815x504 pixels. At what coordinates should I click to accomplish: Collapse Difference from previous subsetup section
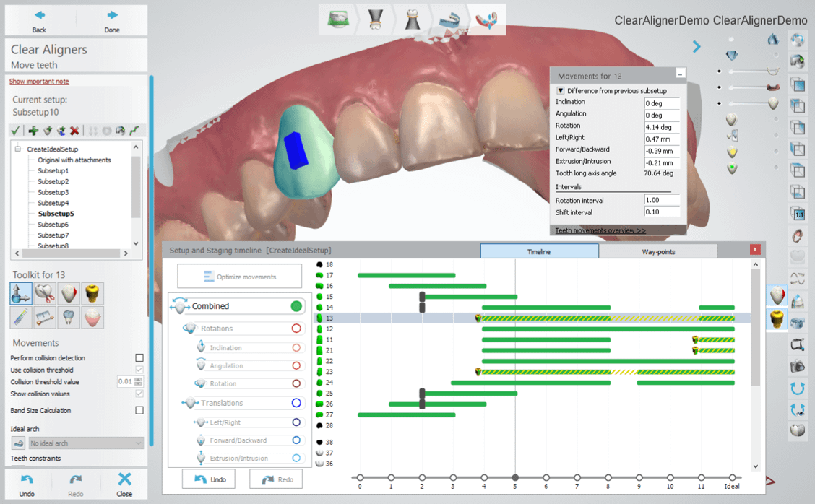click(x=560, y=90)
